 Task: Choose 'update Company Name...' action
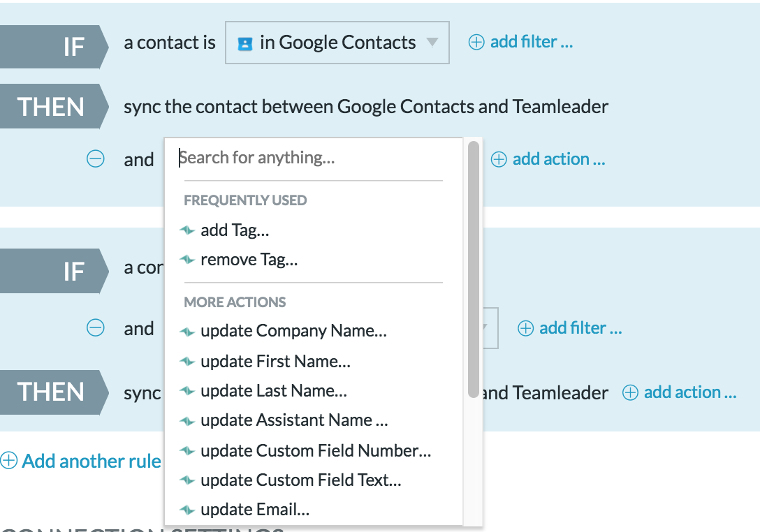tap(293, 331)
